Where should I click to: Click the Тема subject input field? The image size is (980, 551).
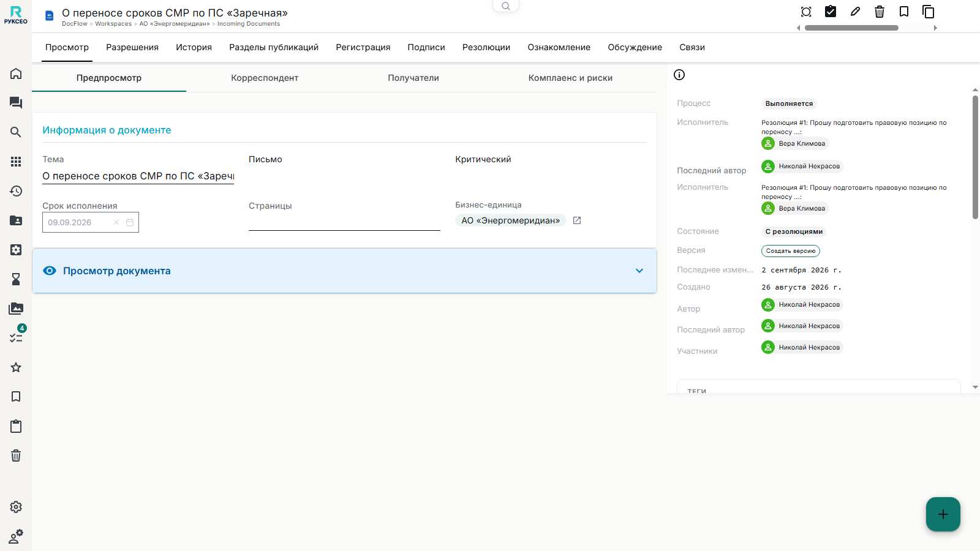[x=138, y=176]
